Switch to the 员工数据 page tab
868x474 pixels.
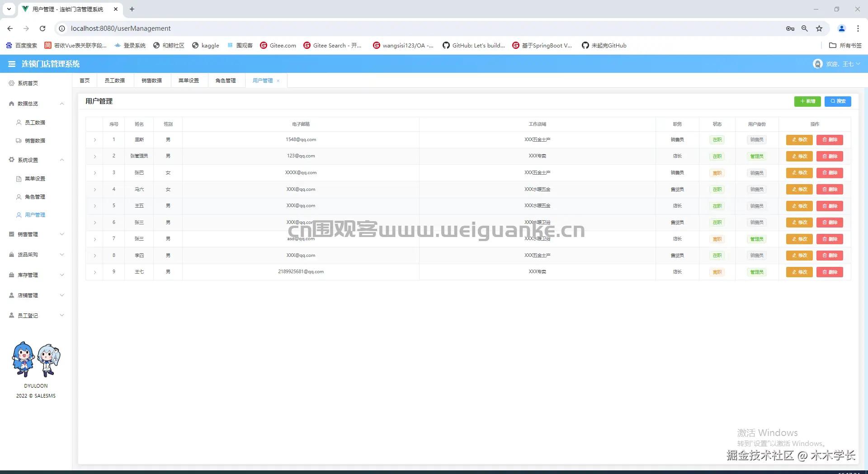click(x=115, y=81)
